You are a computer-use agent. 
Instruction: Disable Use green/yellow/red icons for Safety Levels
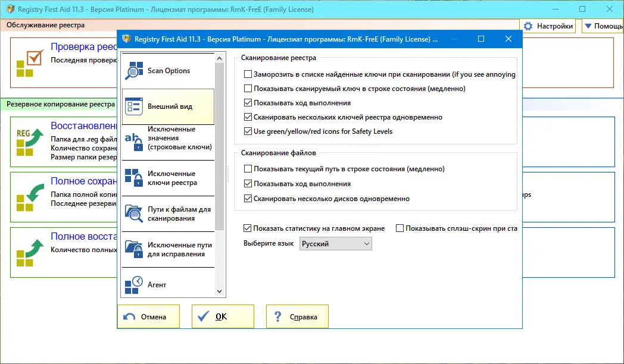tap(248, 131)
